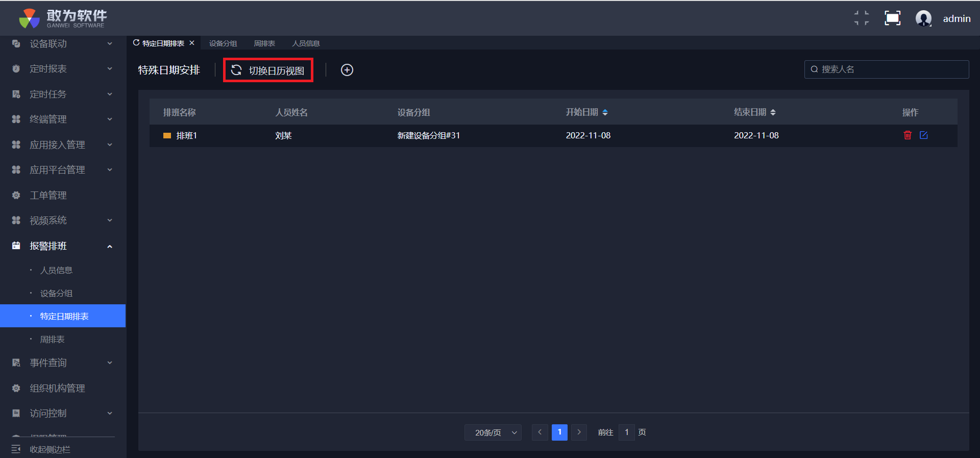The width and height of the screenshot is (980, 458).
Task: Click the 切换日历视图 button
Action: (x=268, y=70)
